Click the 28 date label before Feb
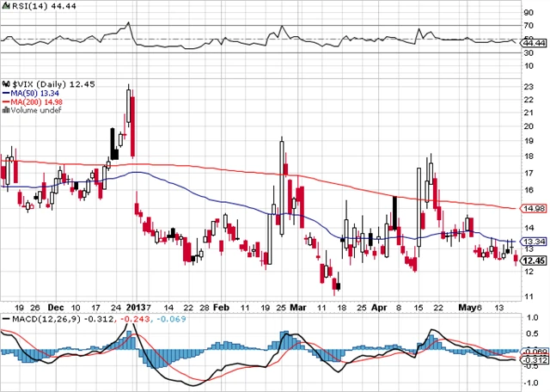The height and width of the screenshot is (392, 550). tap(205, 308)
